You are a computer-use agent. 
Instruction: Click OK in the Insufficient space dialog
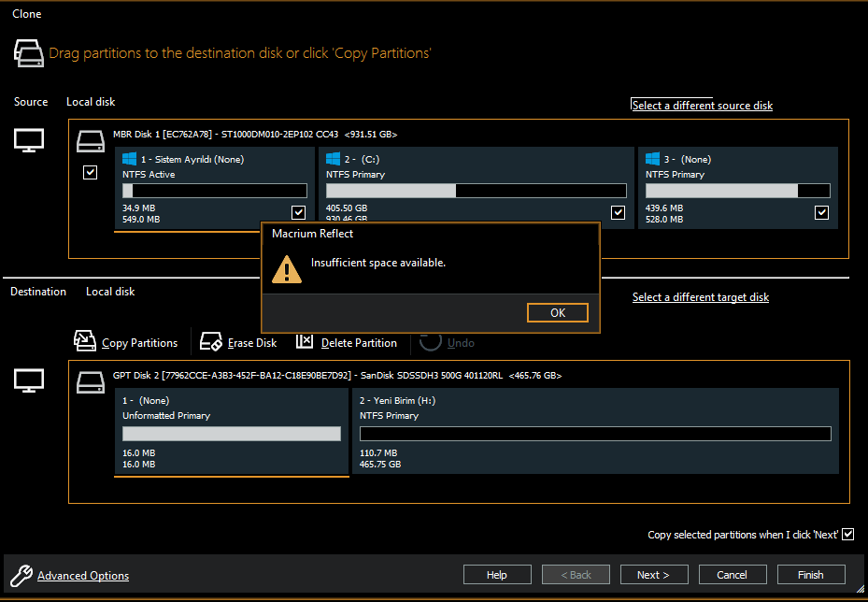point(558,313)
